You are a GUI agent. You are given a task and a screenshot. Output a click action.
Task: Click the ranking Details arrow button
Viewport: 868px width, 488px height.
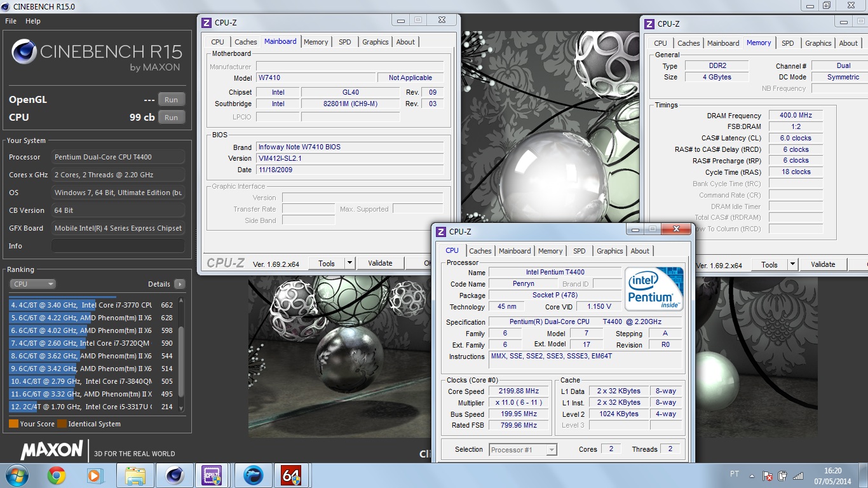pos(180,284)
